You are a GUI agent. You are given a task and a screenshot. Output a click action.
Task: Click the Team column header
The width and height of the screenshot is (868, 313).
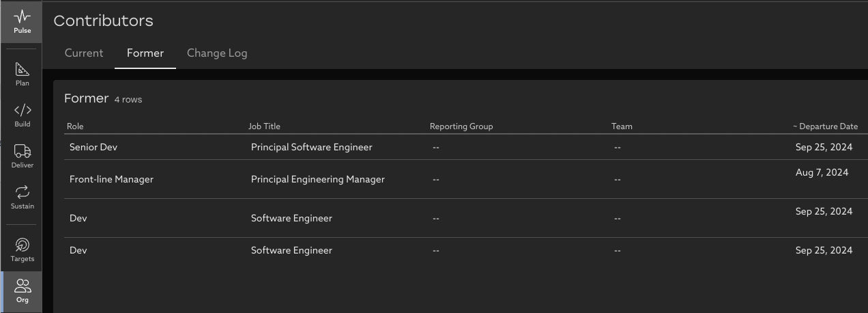[x=622, y=126]
